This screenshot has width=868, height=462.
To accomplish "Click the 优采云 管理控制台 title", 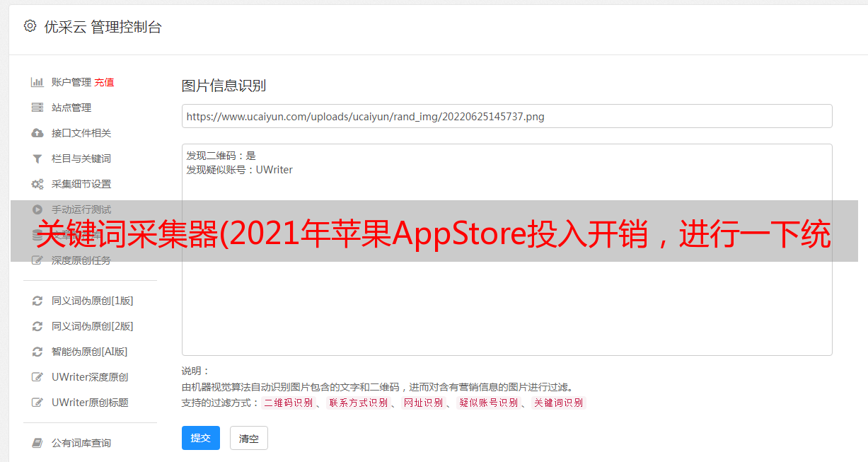I will click(x=103, y=27).
